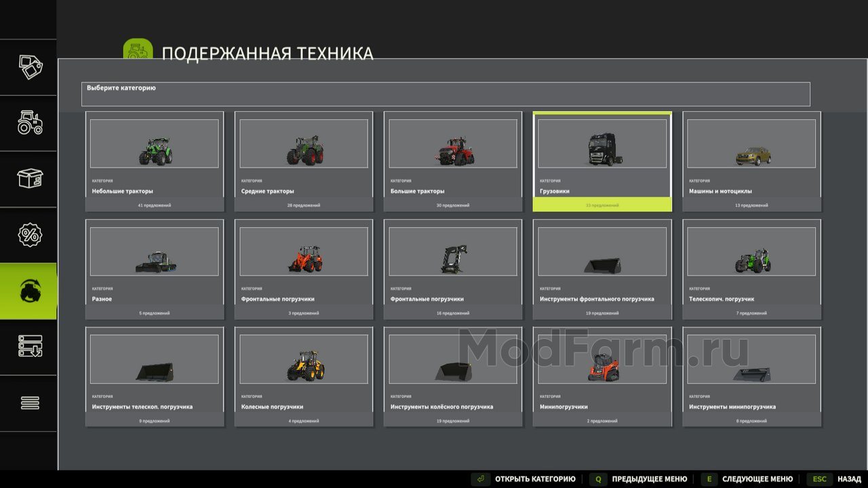This screenshot has height=488, width=868.
Task: Go to Предыдущее меню with Q button
Action: click(x=638, y=479)
